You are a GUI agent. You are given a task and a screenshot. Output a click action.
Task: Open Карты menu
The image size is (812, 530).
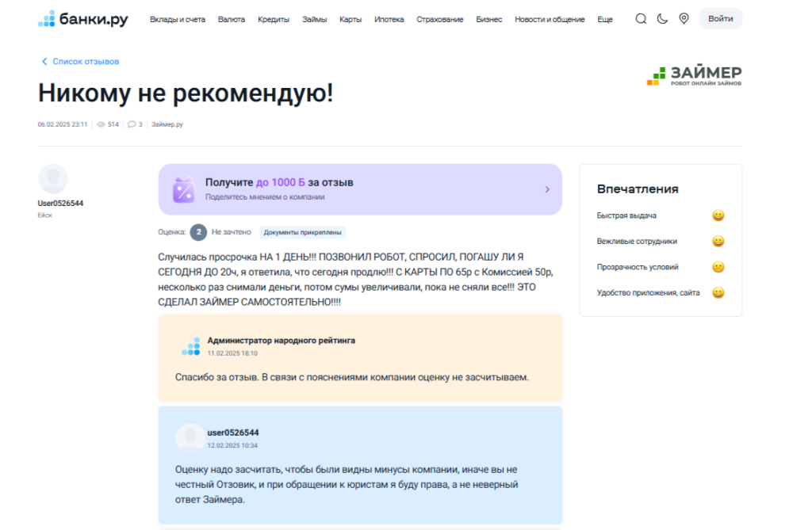pyautogui.click(x=350, y=19)
